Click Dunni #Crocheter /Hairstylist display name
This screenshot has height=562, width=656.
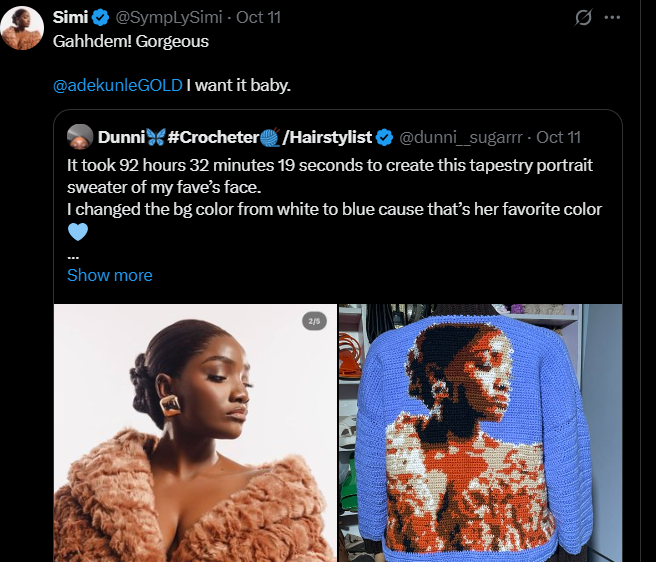pos(235,137)
